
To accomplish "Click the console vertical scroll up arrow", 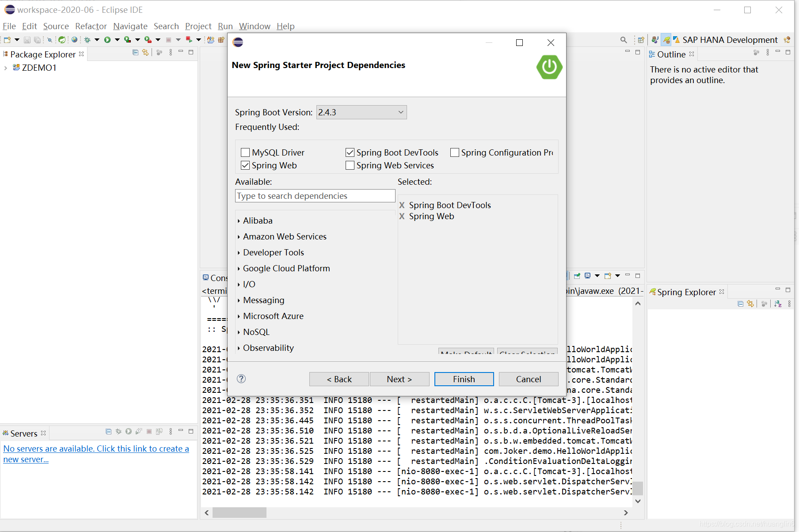I will (638, 304).
